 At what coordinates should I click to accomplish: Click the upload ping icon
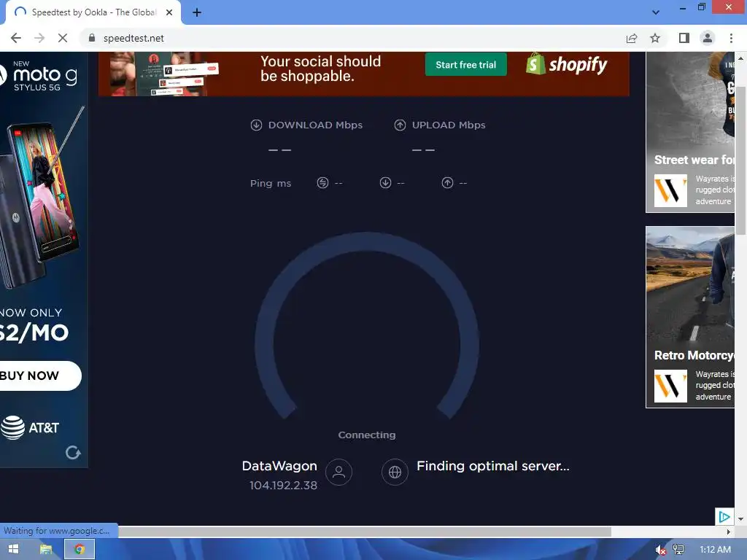[447, 183]
